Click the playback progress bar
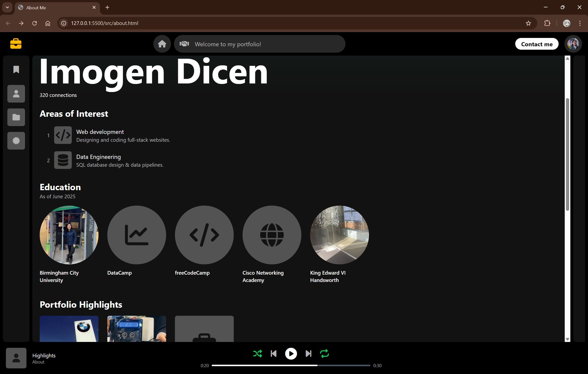The image size is (588, 374). click(x=291, y=365)
